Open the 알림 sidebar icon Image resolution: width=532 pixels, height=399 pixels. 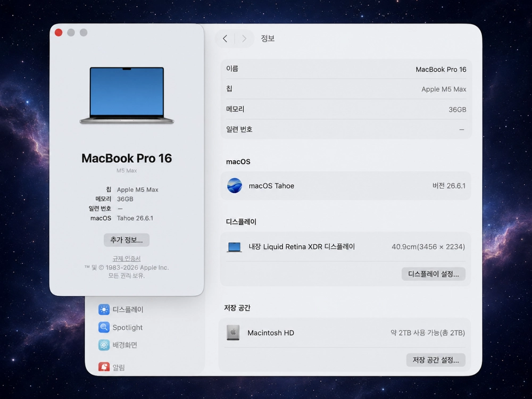(104, 367)
